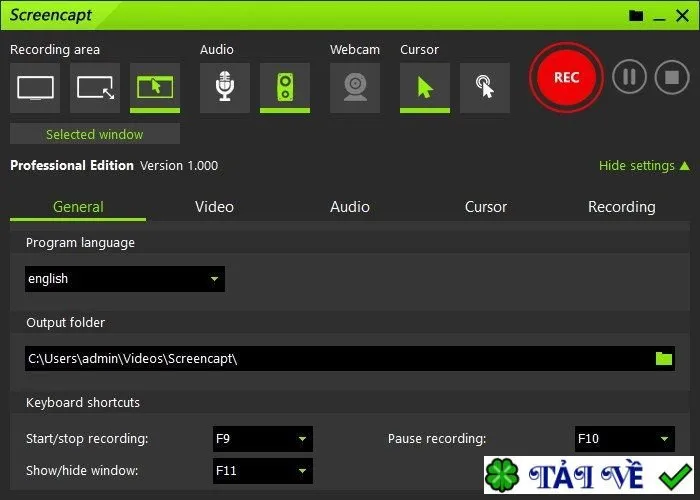Browse output folder with green folder icon
Screen dimensions: 700x500
click(664, 358)
